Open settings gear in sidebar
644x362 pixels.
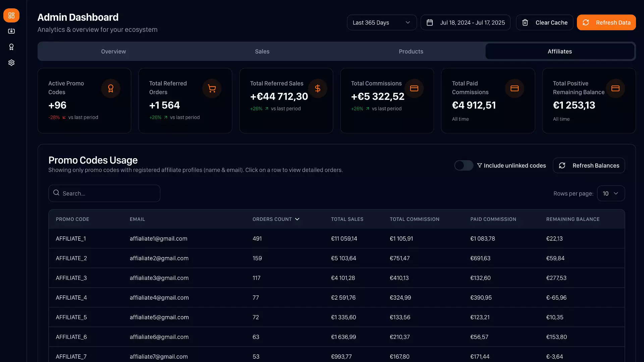11,63
